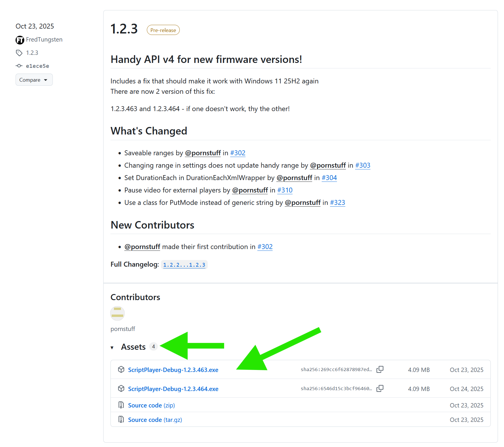
Task: Open pull request #303 link
Action: (x=363, y=165)
